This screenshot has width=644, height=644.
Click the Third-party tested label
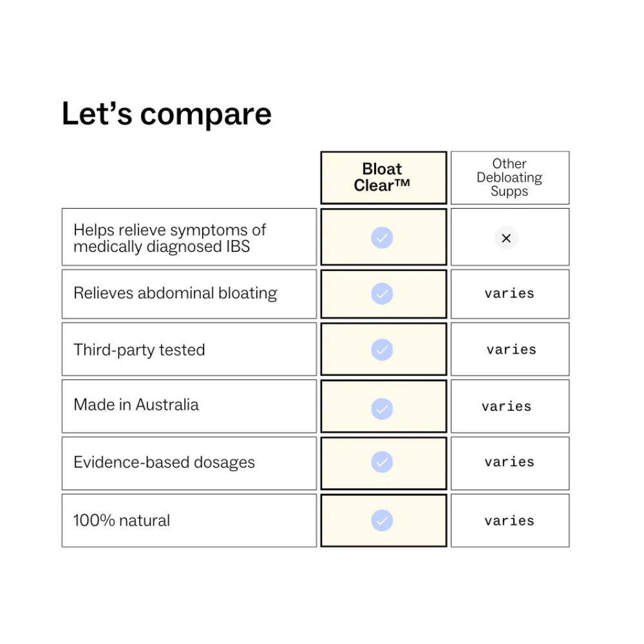139,350
